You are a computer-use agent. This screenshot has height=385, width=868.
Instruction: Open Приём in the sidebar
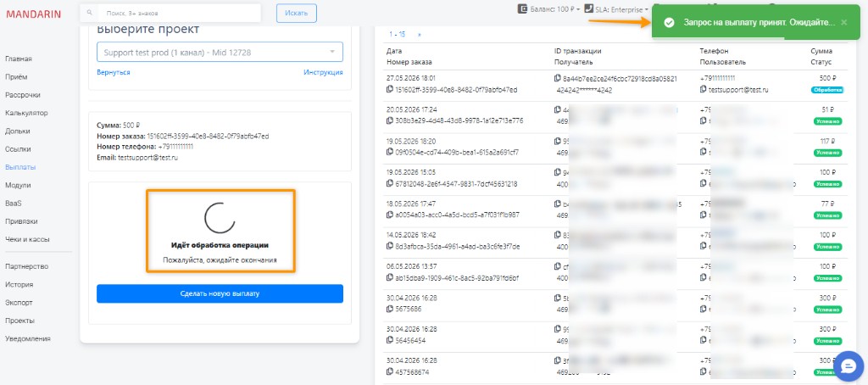pos(16,77)
